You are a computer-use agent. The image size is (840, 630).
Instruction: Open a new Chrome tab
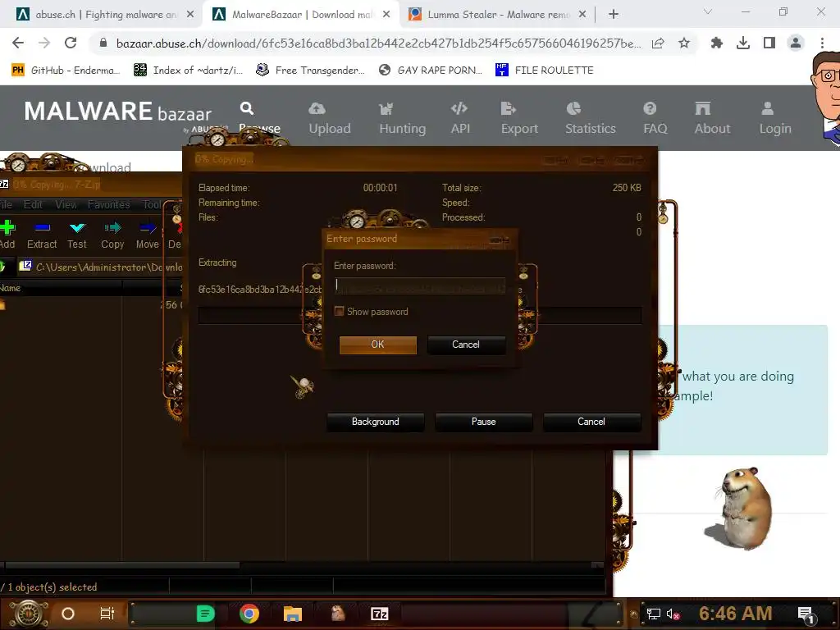pyautogui.click(x=614, y=15)
